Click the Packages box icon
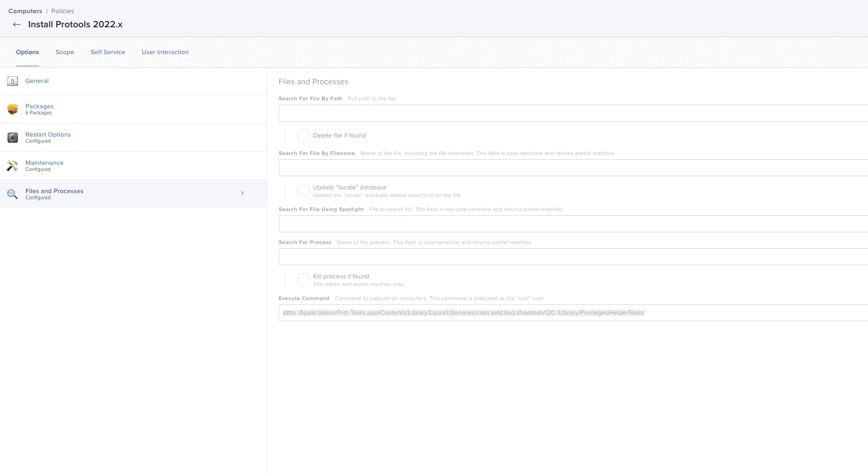 point(13,109)
